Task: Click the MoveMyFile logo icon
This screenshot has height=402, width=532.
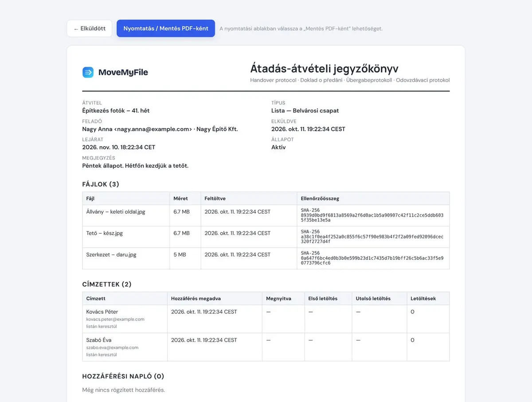Action: (88, 72)
